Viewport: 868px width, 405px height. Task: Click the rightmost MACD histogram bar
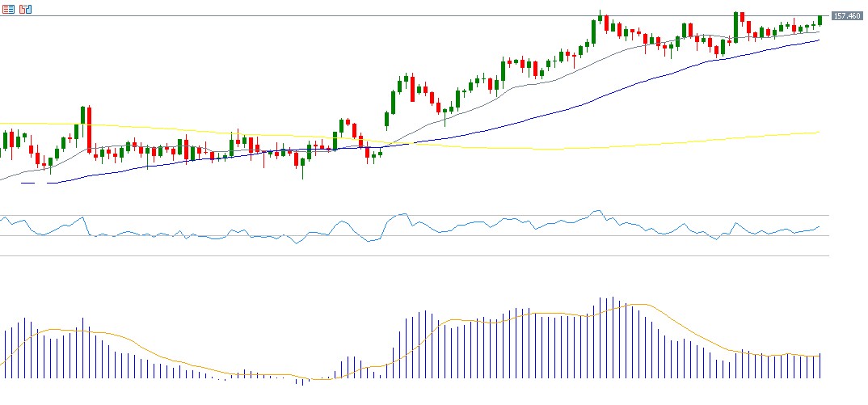820,366
